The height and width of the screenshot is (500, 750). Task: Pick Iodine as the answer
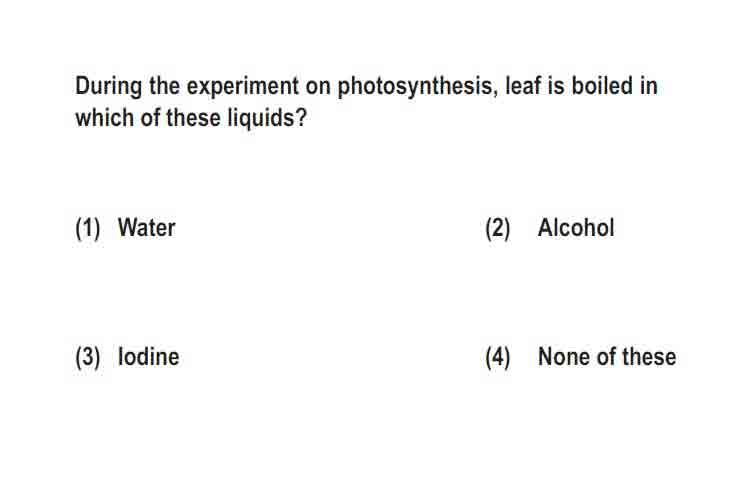coord(148,357)
